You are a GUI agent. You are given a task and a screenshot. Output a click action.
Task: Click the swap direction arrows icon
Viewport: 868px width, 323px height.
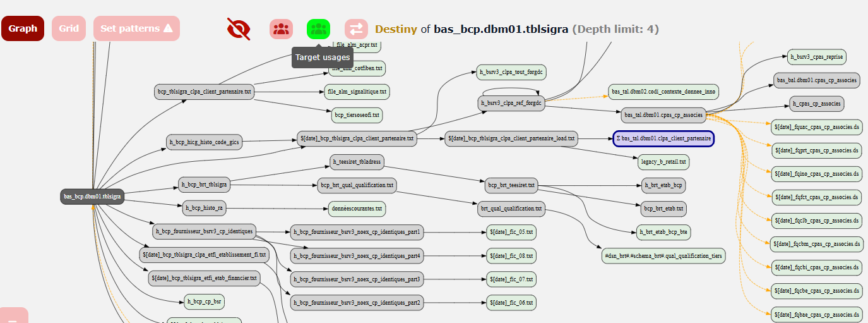(x=356, y=28)
